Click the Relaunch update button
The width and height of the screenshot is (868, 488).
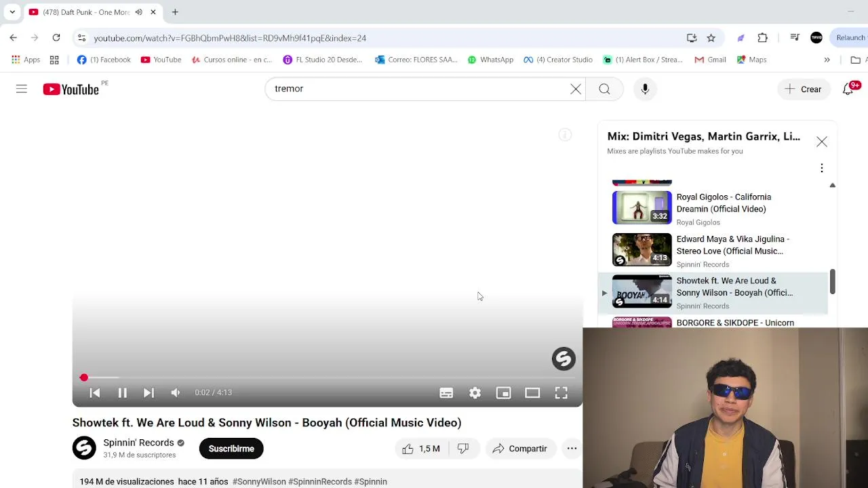pyautogui.click(x=850, y=38)
